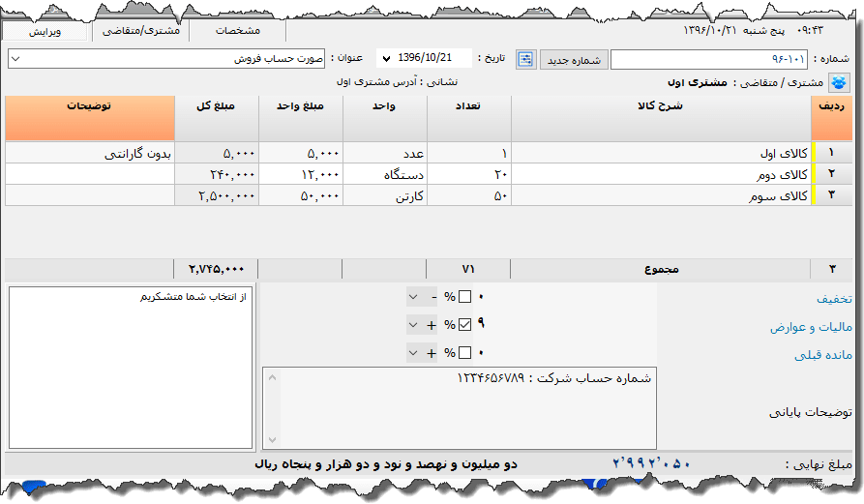Toggle the تخفیف percent checkbox
The height and width of the screenshot is (504, 864).
(x=464, y=297)
